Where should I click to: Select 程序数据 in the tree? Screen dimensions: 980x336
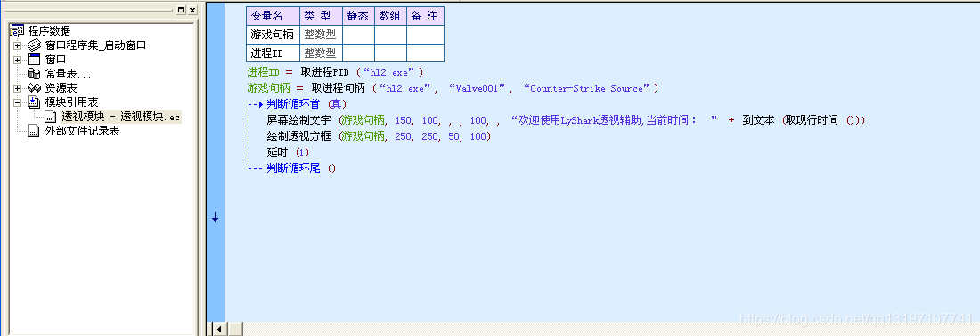(49, 30)
